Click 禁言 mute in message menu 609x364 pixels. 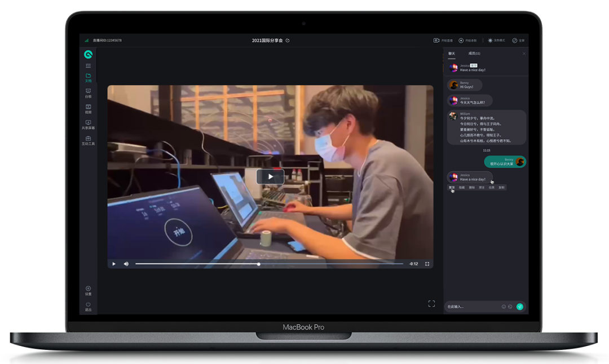point(482,188)
